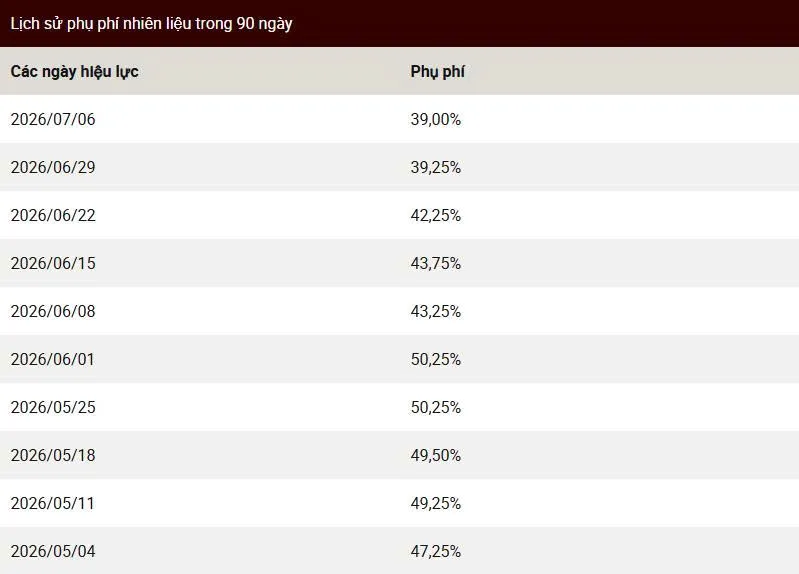The width and height of the screenshot is (799, 574).
Task: Click the 43,75% surcharge value
Action: click(x=436, y=263)
